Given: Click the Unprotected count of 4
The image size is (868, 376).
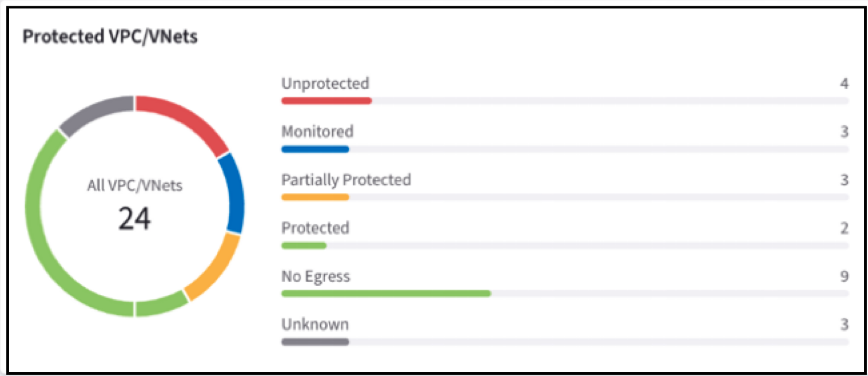Looking at the screenshot, I should pos(844,84).
